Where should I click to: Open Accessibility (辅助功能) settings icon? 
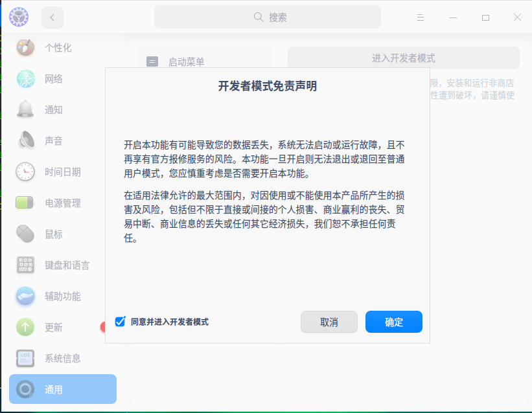[x=25, y=296]
